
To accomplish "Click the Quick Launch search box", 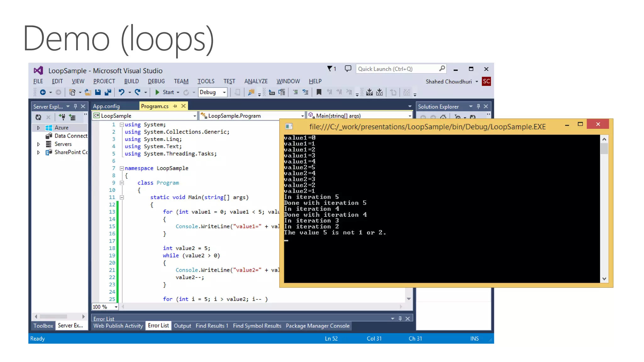I will point(397,69).
